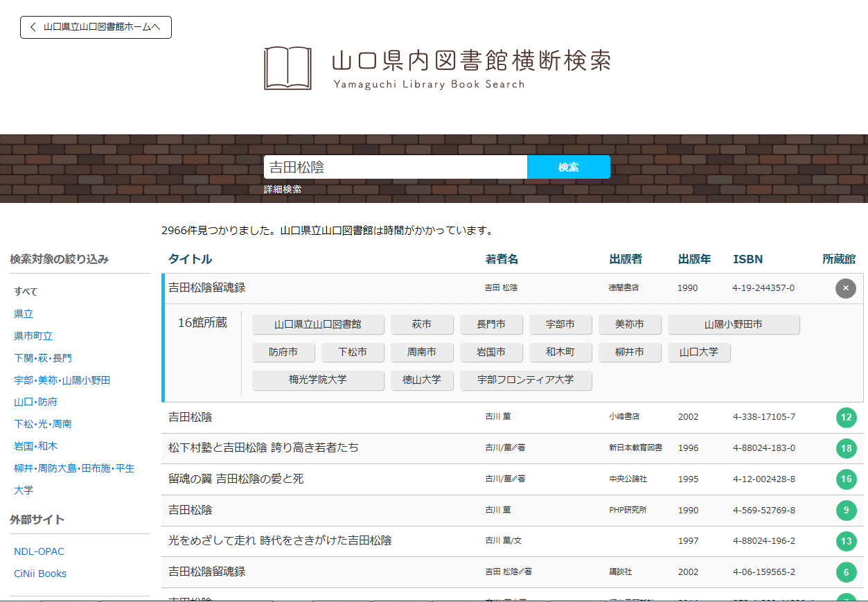Filter by 下関･萩･長門 region
This screenshot has width=868, height=602.
[x=43, y=358]
